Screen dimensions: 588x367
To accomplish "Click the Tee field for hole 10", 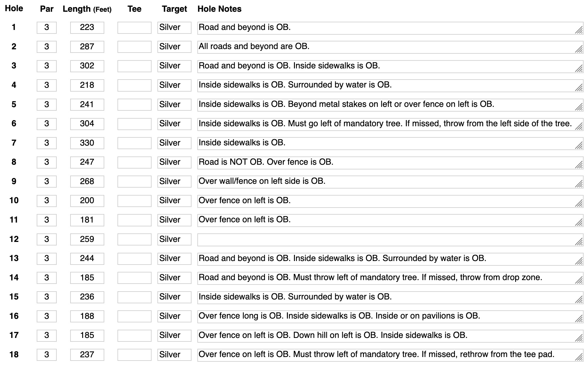I will [134, 201].
